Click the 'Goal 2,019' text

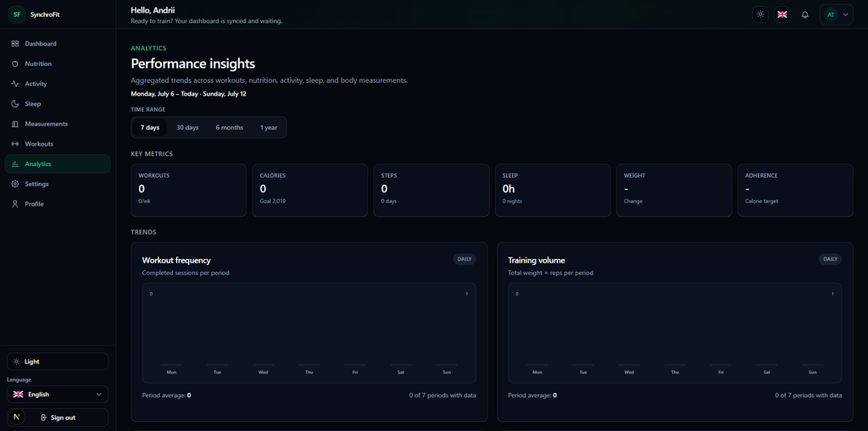pos(273,202)
